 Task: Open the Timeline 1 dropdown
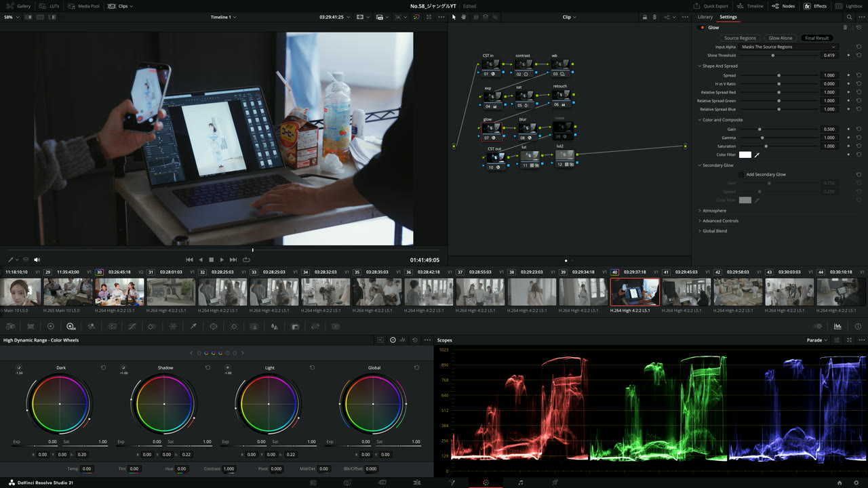[222, 17]
